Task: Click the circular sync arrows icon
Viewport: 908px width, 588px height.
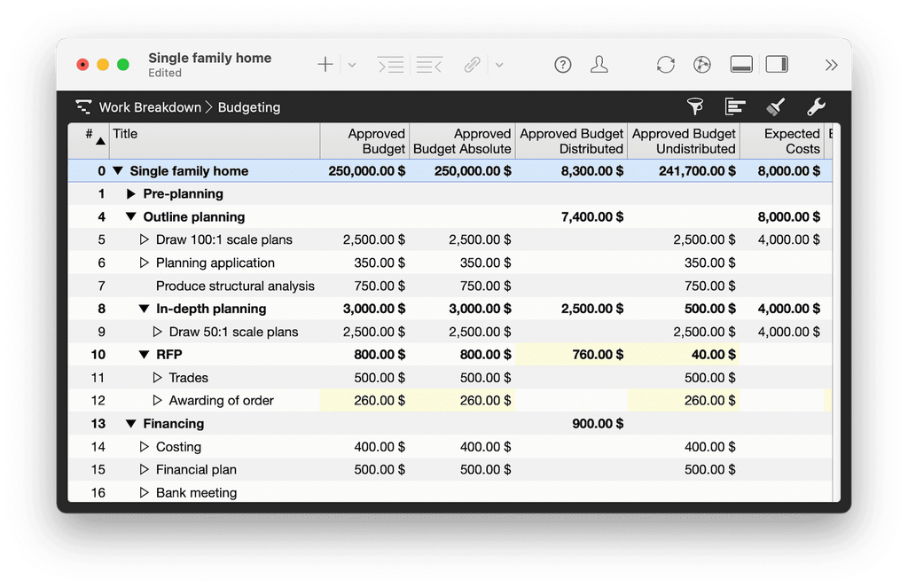Action: [665, 65]
